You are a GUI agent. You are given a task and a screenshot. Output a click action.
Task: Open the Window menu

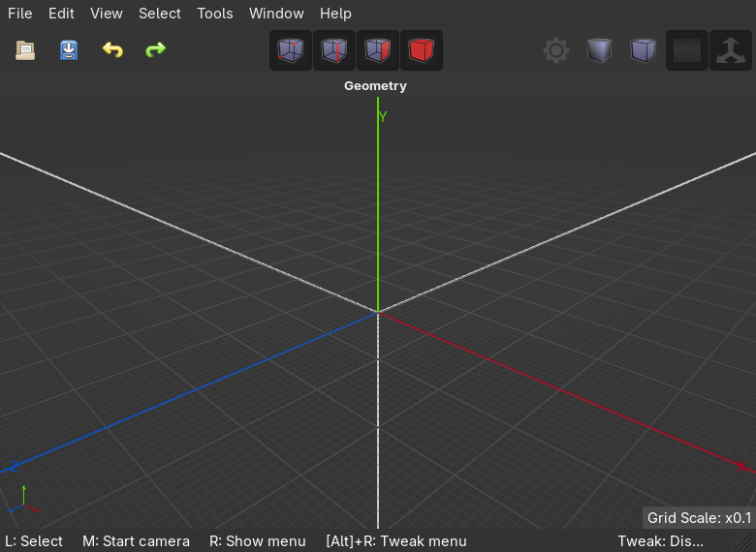(276, 14)
